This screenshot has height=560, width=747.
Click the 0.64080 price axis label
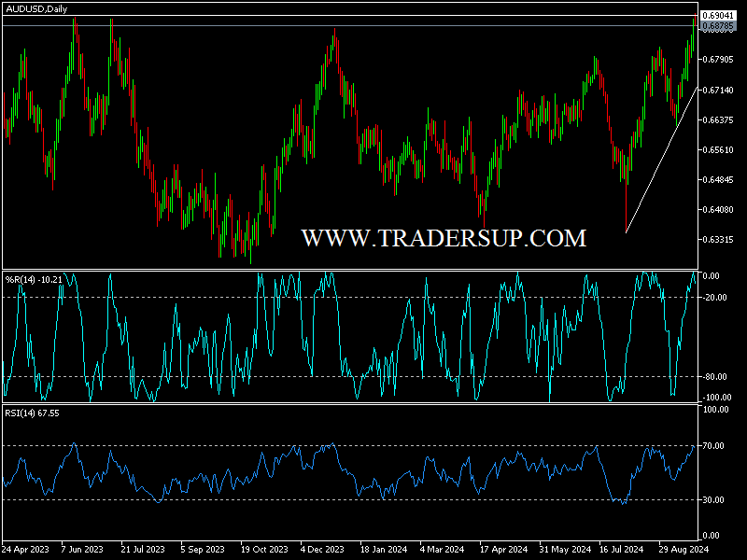click(x=718, y=210)
